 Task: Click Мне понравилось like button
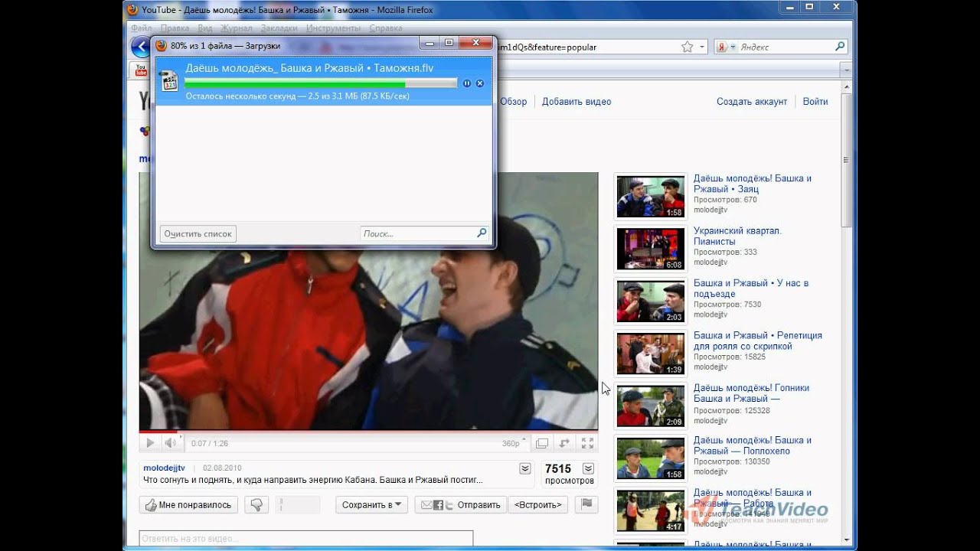(x=188, y=504)
